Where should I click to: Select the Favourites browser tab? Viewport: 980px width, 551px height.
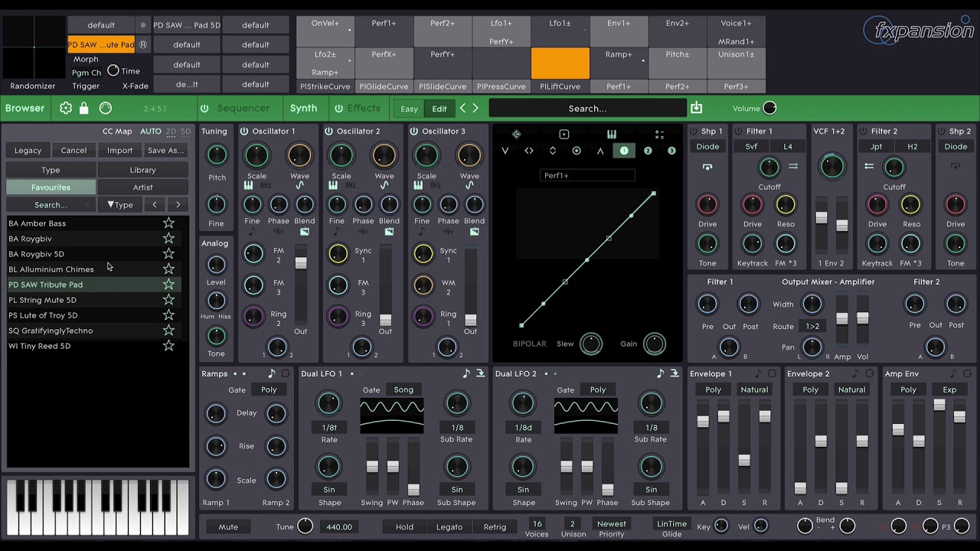(x=51, y=187)
